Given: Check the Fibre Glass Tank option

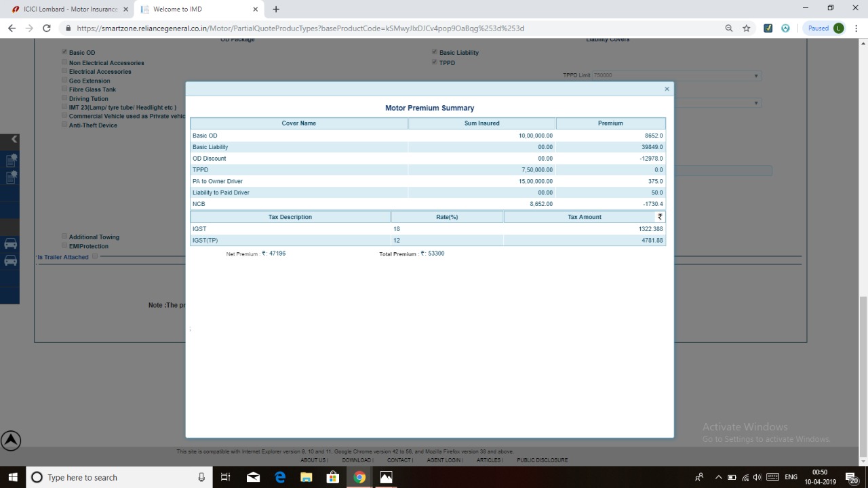Looking at the screenshot, I should coord(64,88).
